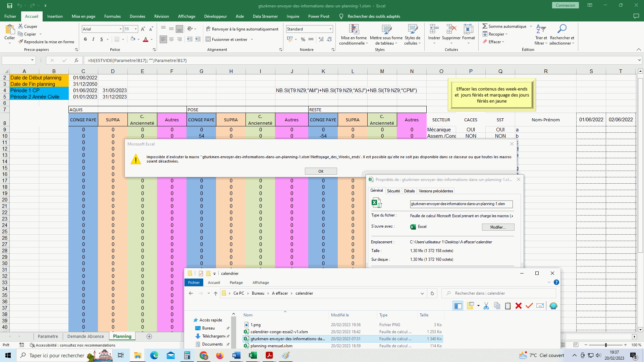Click the Excel icon in Windows taskbar
This screenshot has width=644, height=362.
(x=253, y=355)
